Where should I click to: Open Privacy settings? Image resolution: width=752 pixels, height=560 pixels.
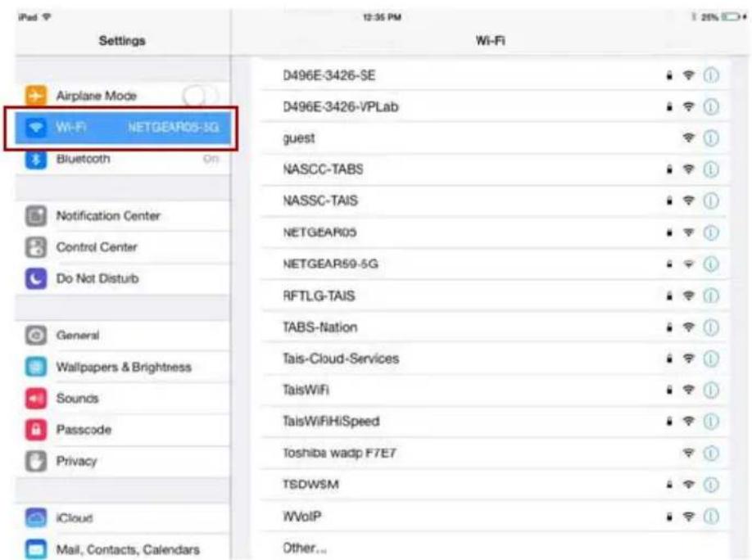(x=123, y=461)
